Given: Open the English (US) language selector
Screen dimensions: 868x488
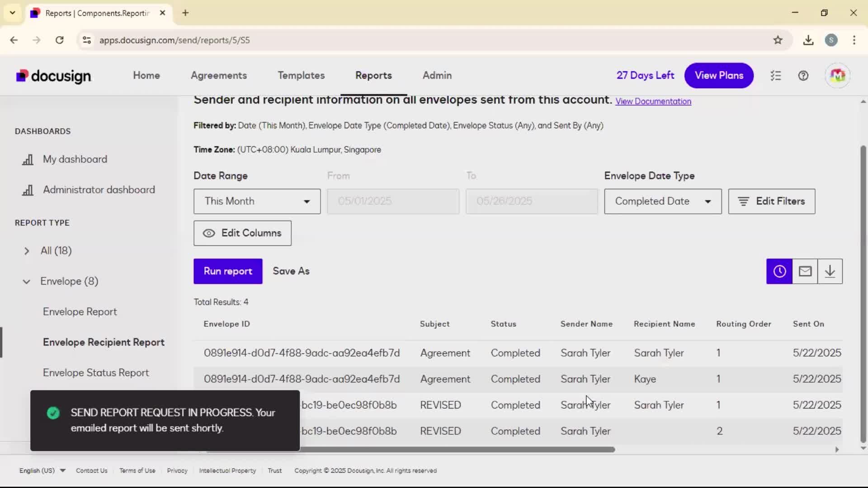Looking at the screenshot, I should click(42, 470).
